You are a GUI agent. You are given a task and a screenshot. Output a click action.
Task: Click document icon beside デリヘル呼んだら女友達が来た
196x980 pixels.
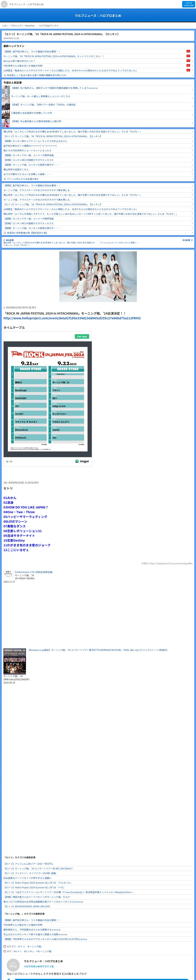(x=5, y=179)
